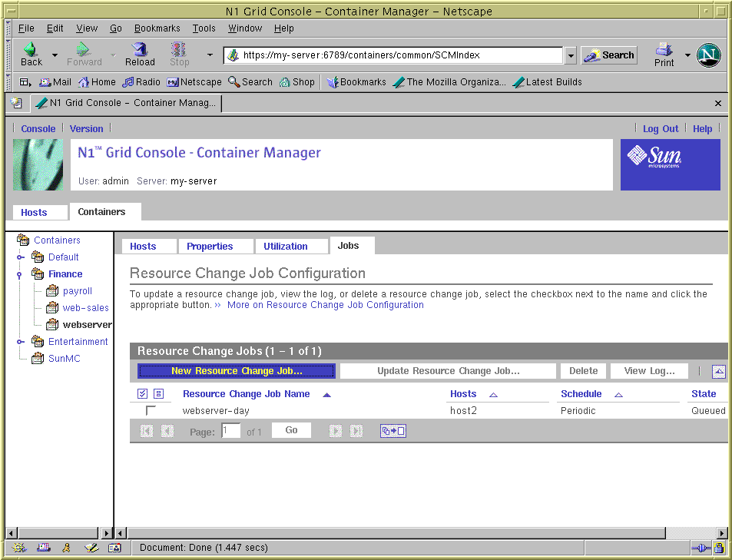The height and width of the screenshot is (560, 732).
Task: Click the Forward navigation icon
Action: click(x=84, y=55)
